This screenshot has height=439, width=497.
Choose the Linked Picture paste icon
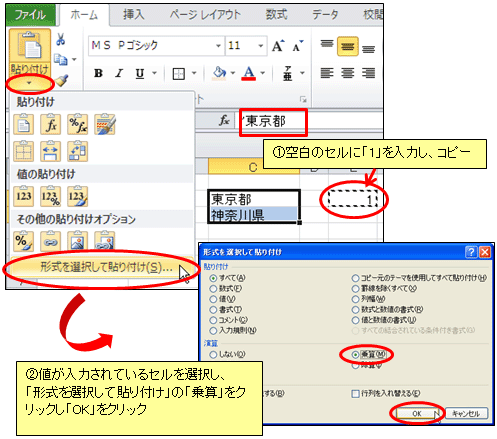point(105,241)
